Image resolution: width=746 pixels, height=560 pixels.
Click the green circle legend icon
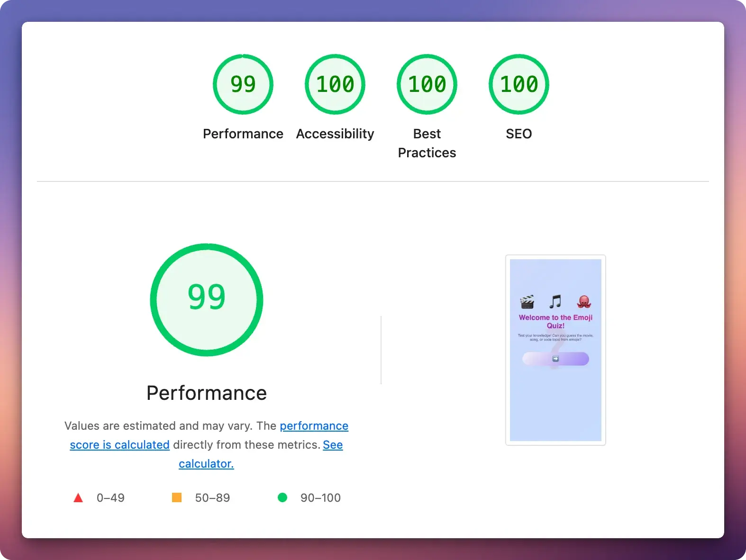(282, 497)
